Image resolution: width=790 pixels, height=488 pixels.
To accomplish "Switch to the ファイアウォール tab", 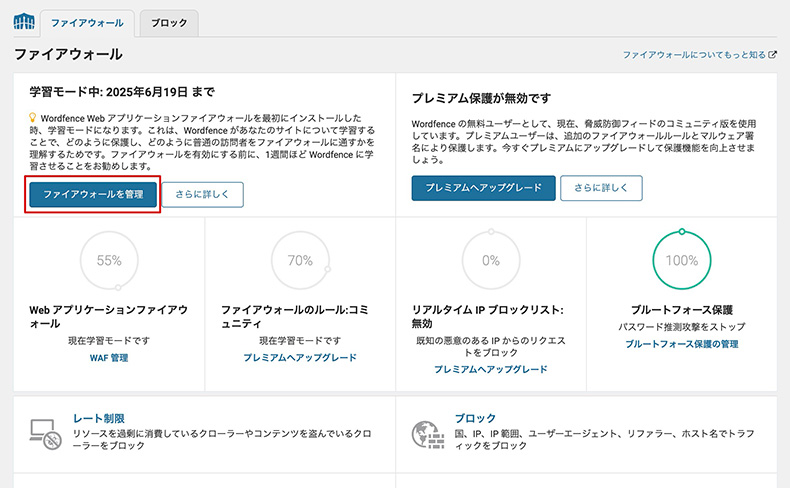I will pyautogui.click(x=87, y=23).
